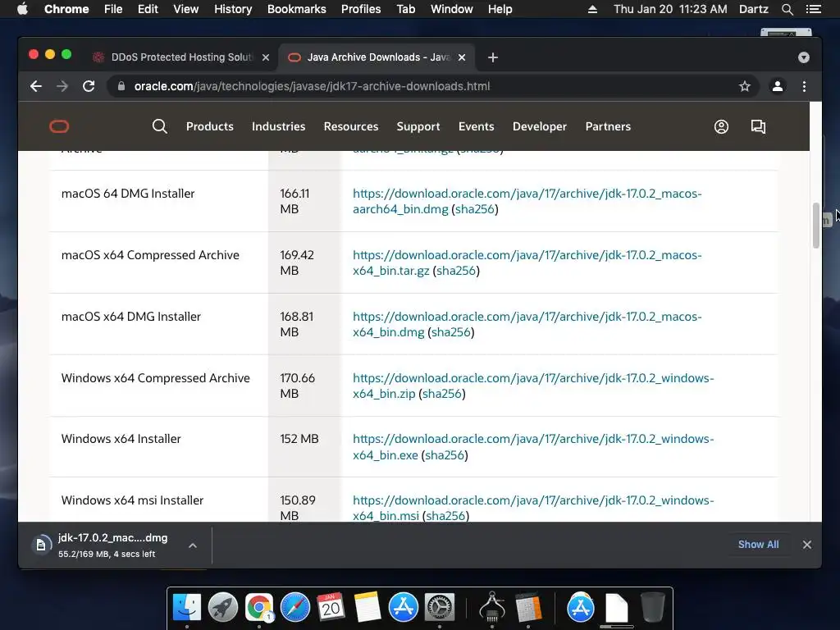Image resolution: width=840 pixels, height=630 pixels.
Task: Open sha256 link for Windows x64 exe
Action: click(x=445, y=454)
